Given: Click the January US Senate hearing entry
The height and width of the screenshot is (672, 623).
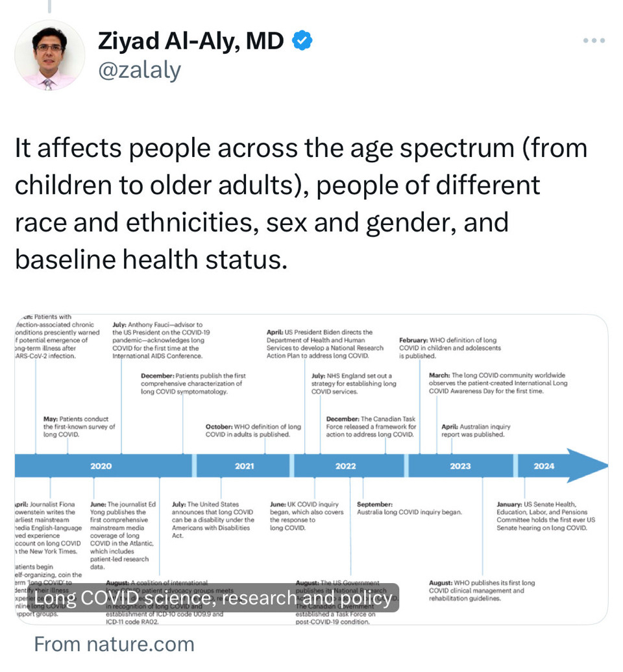Looking at the screenshot, I should [x=546, y=516].
